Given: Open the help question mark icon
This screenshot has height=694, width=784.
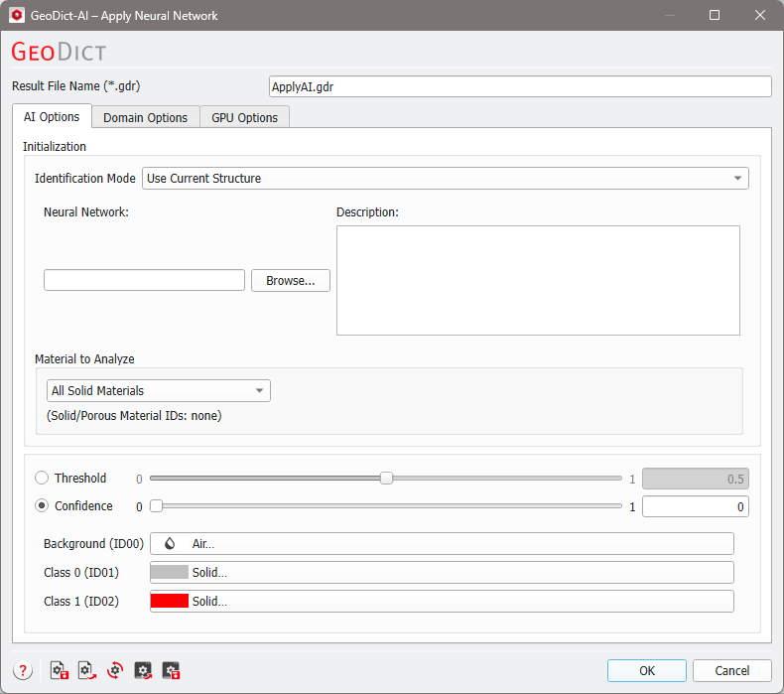Looking at the screenshot, I should [x=23, y=670].
